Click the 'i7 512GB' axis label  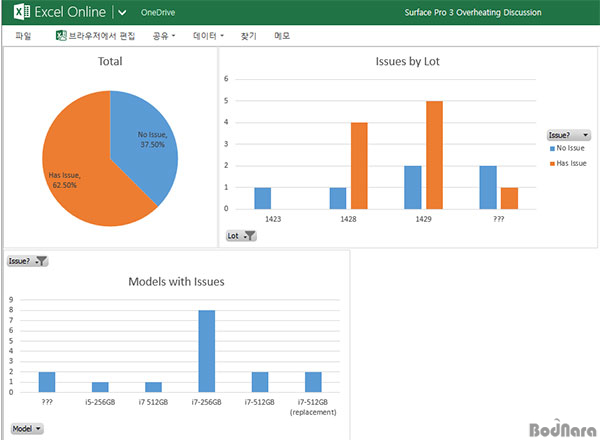(153, 402)
